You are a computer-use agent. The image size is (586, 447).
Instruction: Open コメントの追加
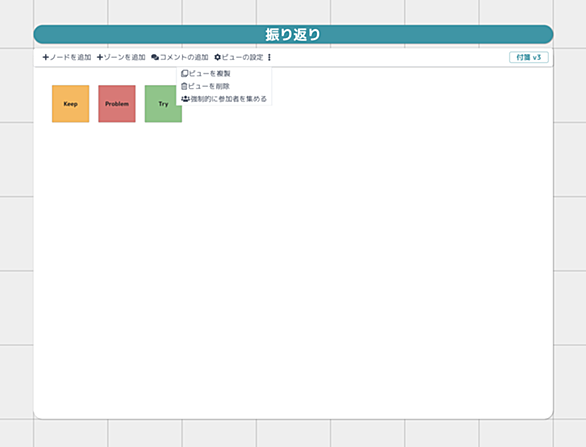pyautogui.click(x=180, y=57)
